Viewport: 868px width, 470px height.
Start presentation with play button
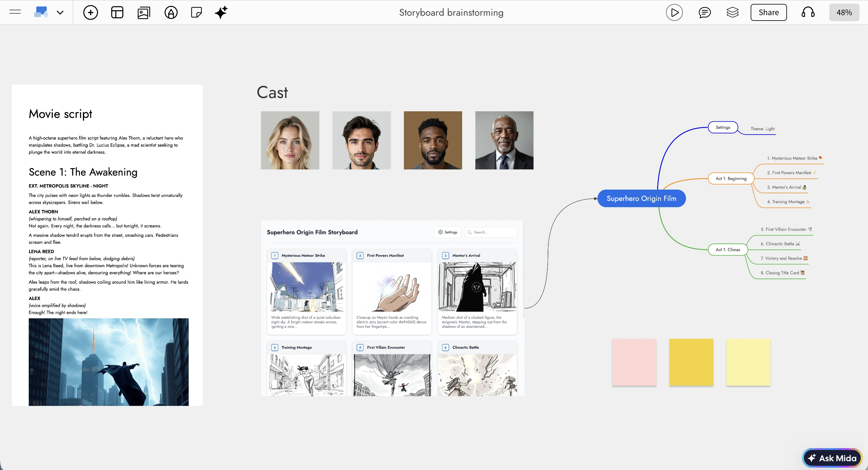tap(674, 12)
